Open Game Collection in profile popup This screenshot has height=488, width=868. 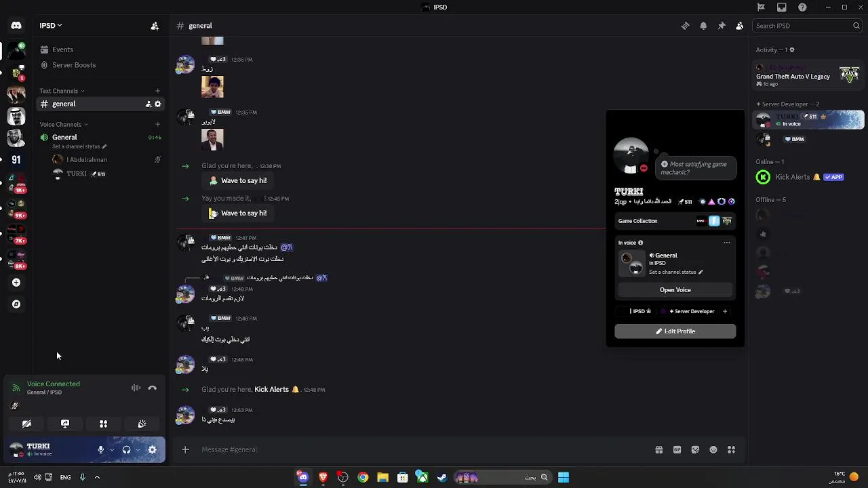(675, 221)
